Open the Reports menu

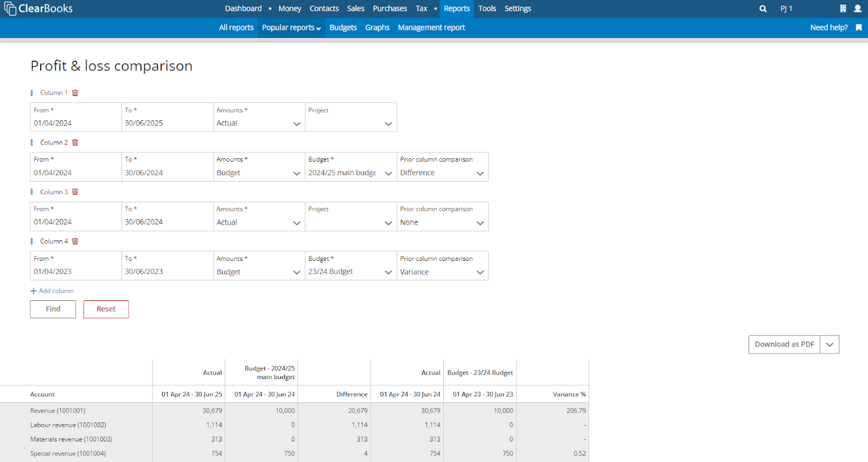[x=457, y=9]
